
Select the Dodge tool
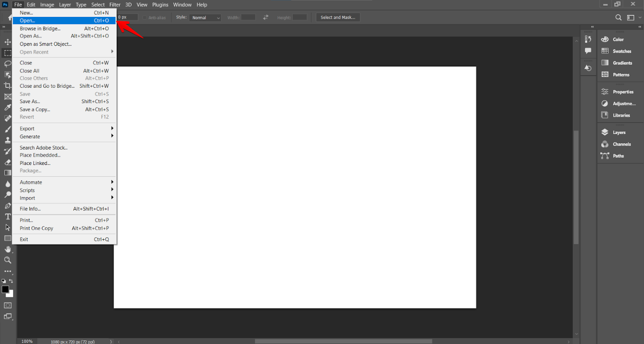(x=8, y=195)
